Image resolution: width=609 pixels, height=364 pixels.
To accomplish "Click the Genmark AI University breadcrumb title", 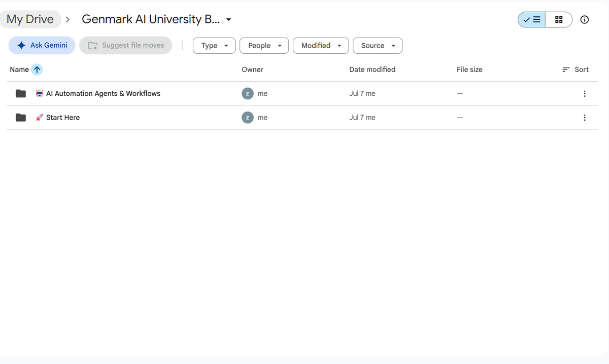I will 151,19.
